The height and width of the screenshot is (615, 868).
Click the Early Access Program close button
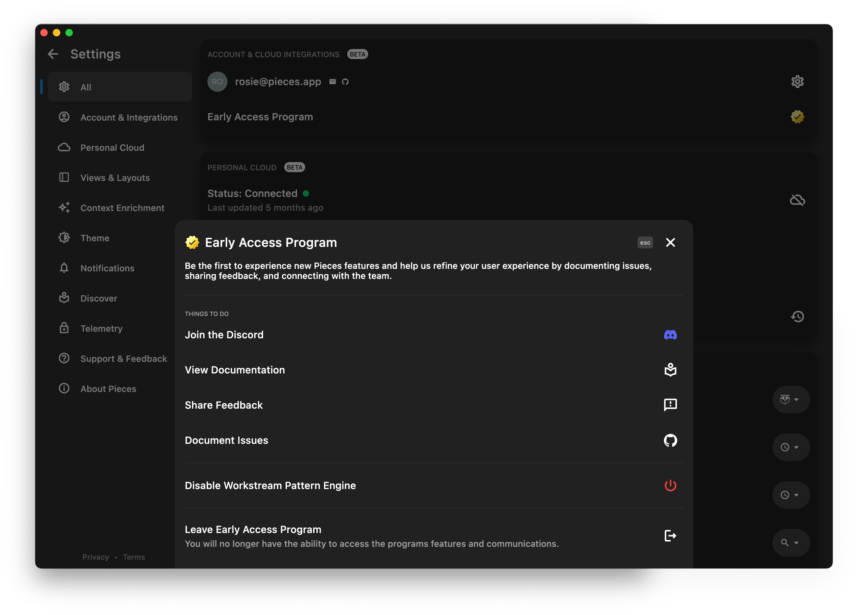click(671, 242)
